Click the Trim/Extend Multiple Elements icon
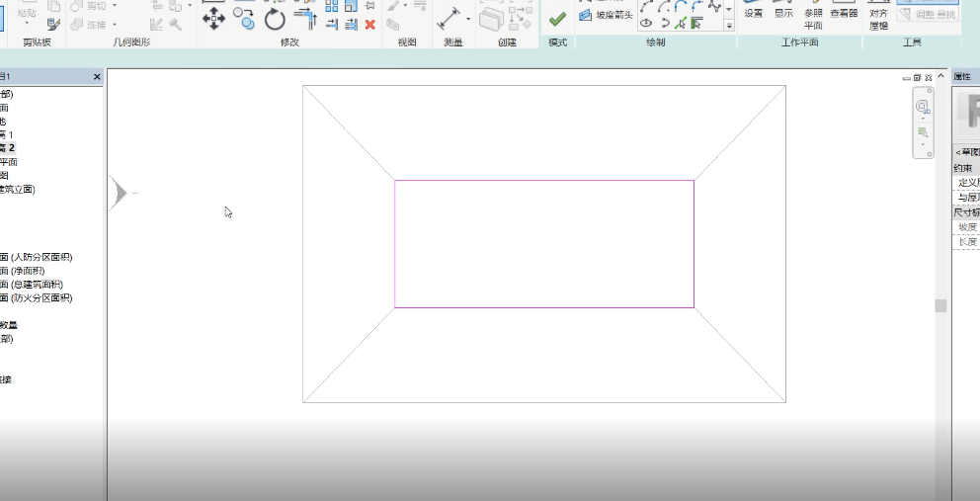 click(x=352, y=25)
